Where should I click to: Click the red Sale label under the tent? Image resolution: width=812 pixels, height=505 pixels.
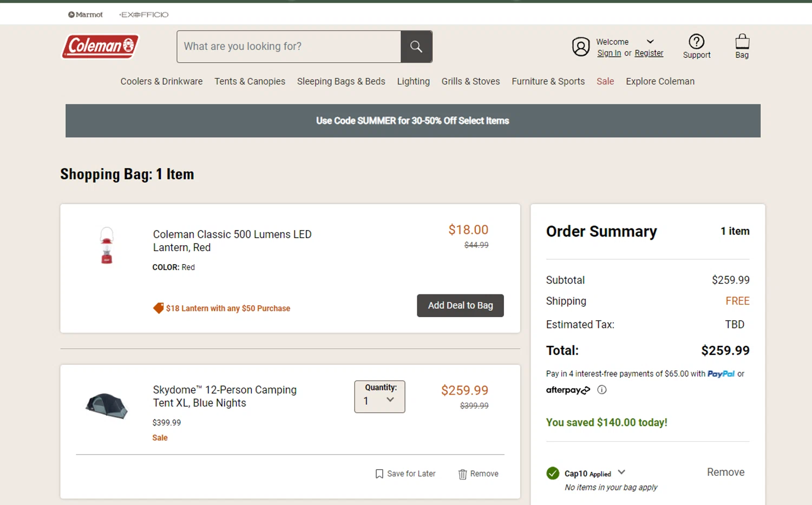(160, 438)
